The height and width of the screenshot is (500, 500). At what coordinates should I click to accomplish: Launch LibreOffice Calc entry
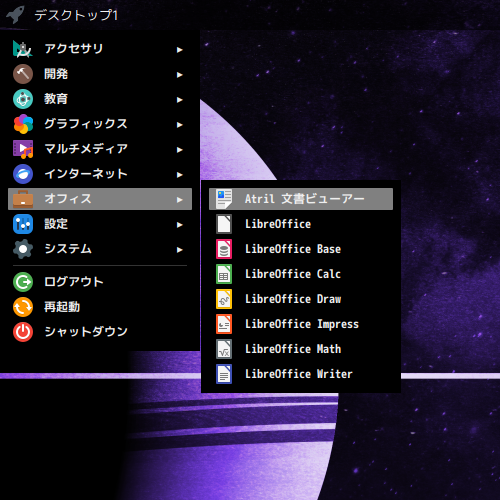tap(301, 274)
